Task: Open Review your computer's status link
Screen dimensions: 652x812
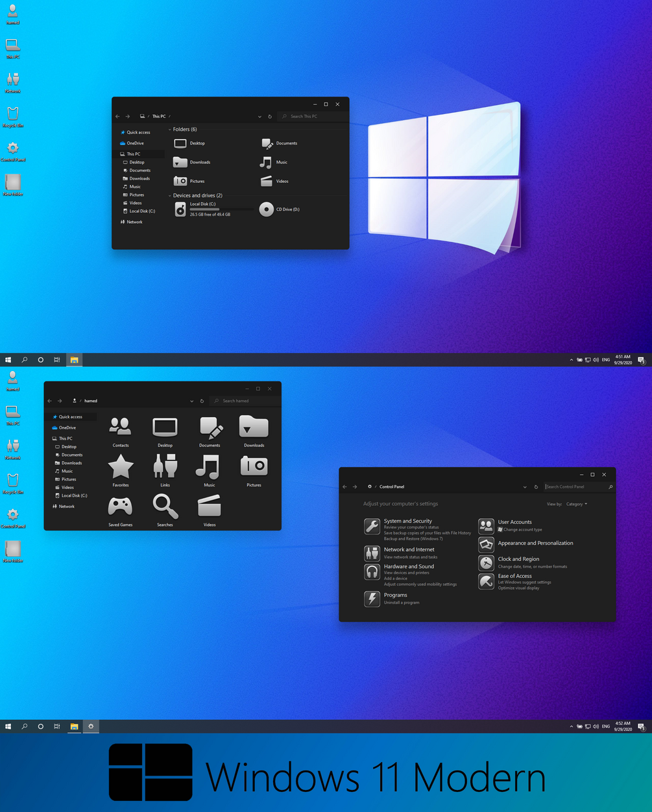Action: click(x=411, y=527)
